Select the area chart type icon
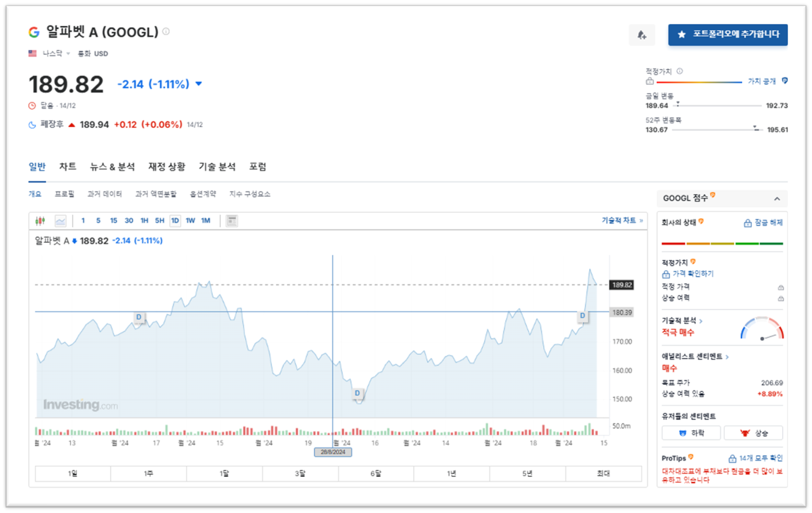The image size is (812, 513). point(61,221)
